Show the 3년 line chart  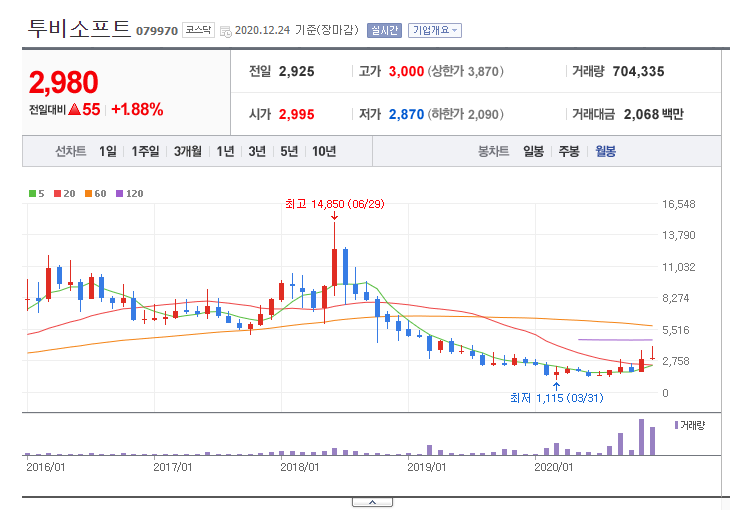pos(257,151)
